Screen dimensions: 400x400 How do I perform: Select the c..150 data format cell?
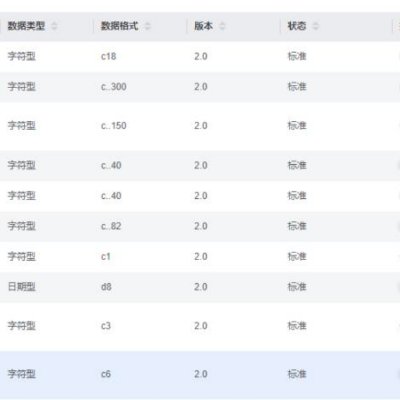tap(114, 126)
